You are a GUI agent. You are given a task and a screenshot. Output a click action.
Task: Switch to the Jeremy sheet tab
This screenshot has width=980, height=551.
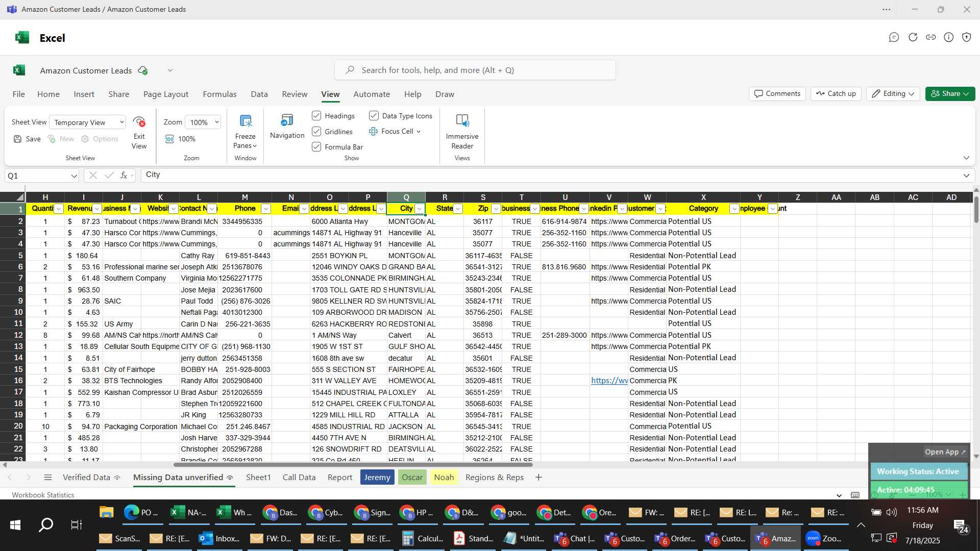[x=377, y=478]
